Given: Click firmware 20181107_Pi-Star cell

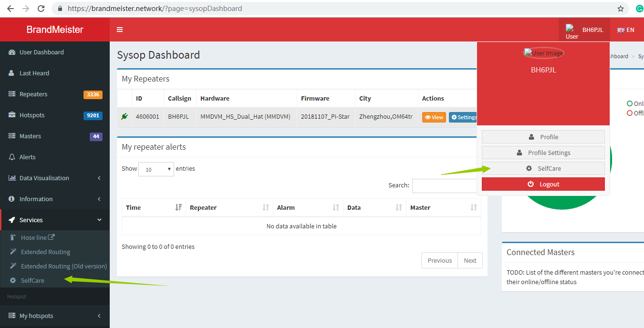Looking at the screenshot, I should click(x=326, y=117).
